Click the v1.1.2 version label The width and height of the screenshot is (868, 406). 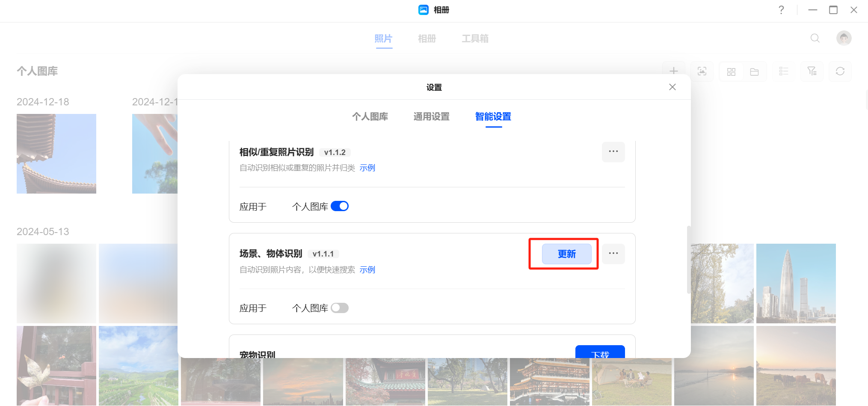tap(335, 152)
